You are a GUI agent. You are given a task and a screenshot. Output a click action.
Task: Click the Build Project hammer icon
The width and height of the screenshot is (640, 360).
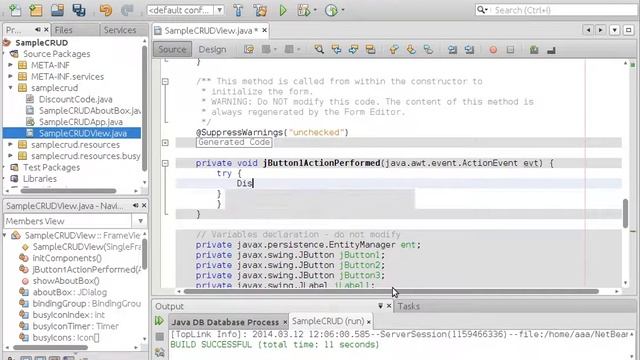click(x=238, y=10)
